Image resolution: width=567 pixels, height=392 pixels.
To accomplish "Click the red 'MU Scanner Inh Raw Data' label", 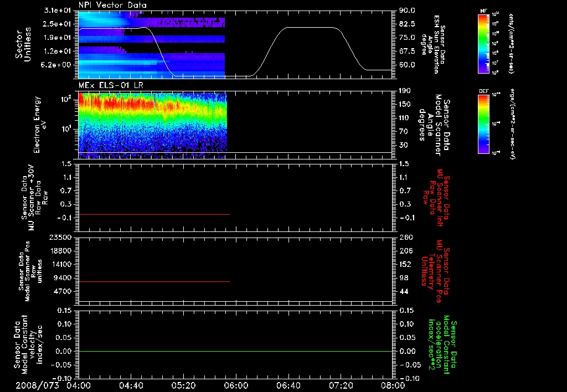I will click(x=436, y=198).
